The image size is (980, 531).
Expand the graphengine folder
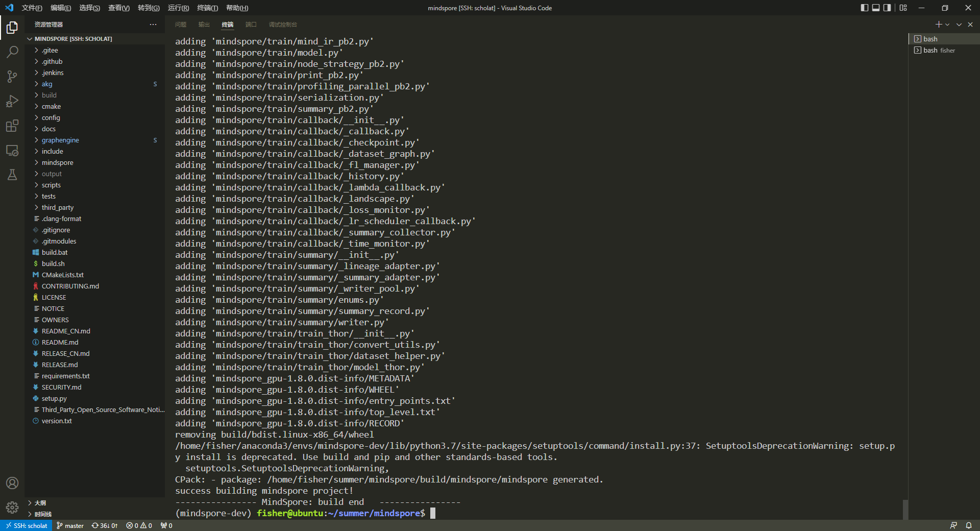pyautogui.click(x=95, y=140)
